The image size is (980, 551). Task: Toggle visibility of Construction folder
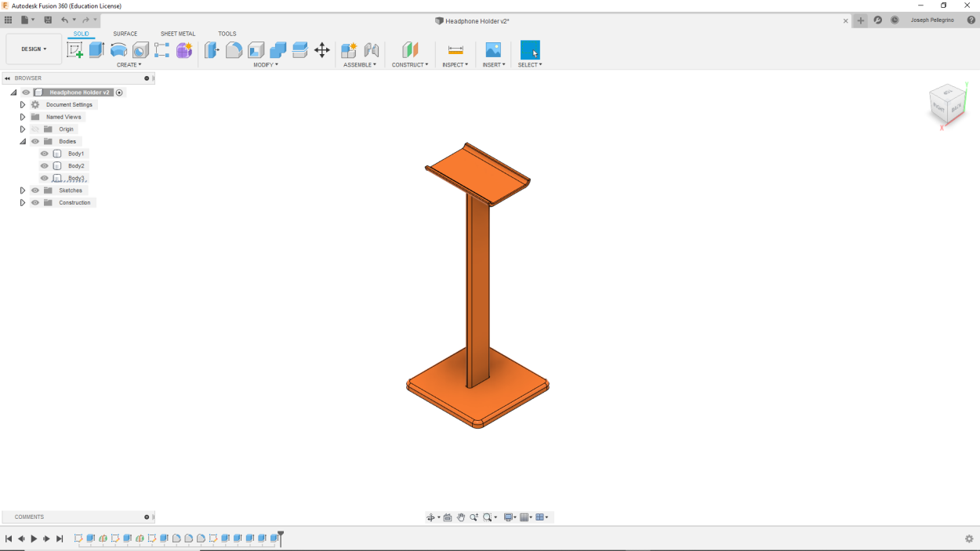point(35,203)
